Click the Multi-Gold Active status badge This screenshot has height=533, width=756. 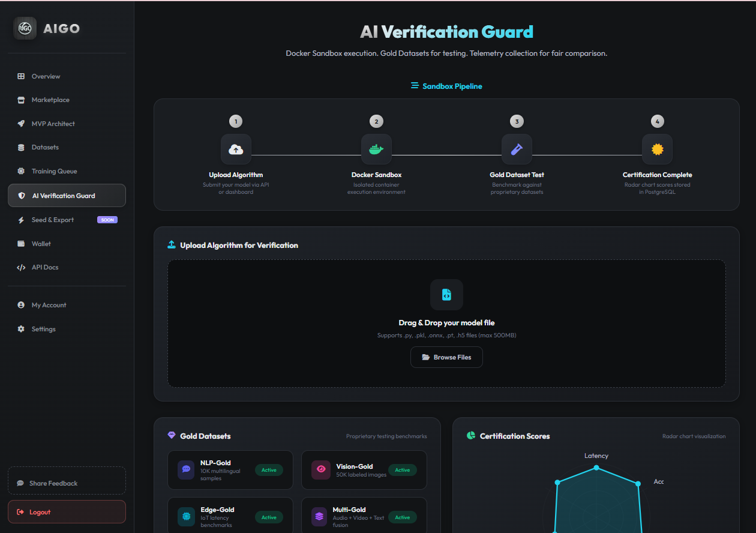point(403,517)
